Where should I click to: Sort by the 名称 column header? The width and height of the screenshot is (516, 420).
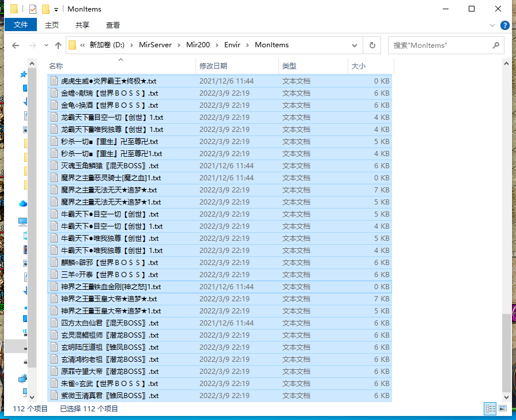tap(121, 66)
